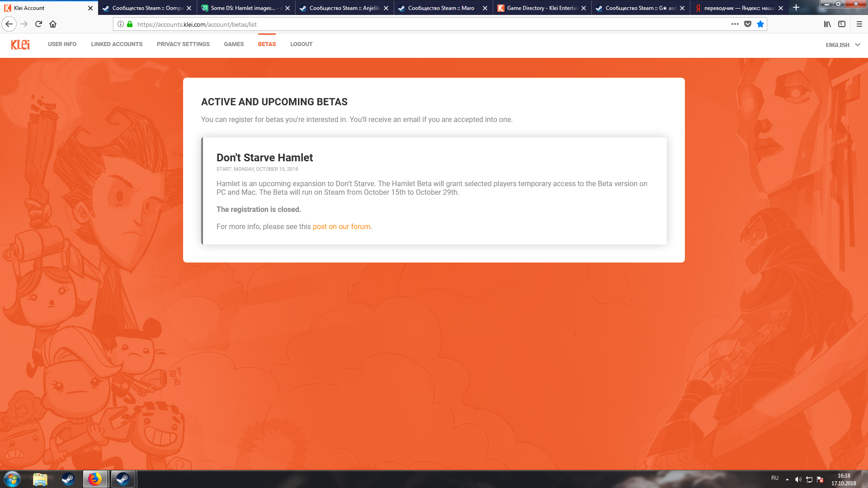Viewport: 868px width, 488px height.
Task: Show hidden system tray icons arrow
Action: tap(787, 479)
